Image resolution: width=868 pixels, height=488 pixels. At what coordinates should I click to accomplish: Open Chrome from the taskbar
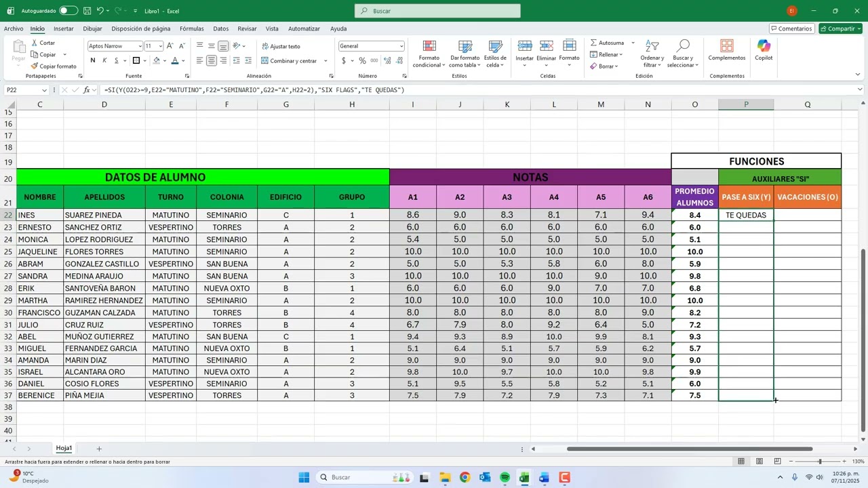click(x=465, y=477)
